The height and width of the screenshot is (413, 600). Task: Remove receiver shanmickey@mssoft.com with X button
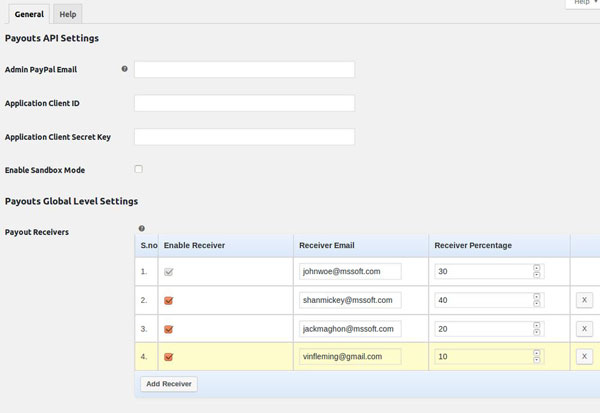(584, 300)
